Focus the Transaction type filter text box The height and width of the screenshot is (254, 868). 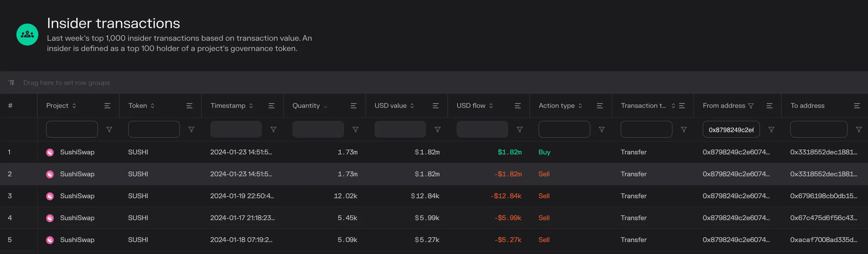[x=646, y=129]
